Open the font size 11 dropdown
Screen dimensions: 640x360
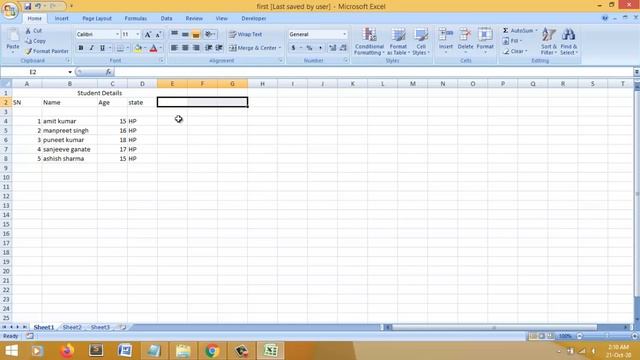(138, 35)
